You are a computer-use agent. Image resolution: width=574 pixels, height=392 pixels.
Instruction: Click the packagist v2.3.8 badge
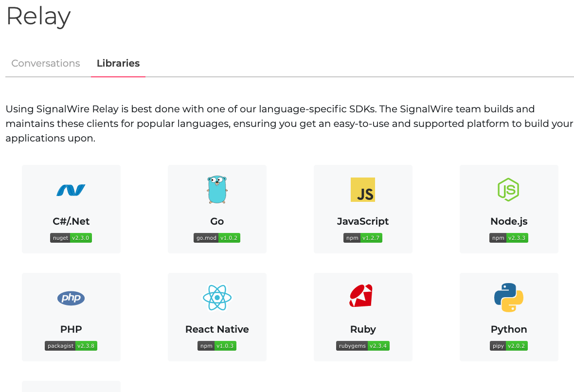pos(71,346)
